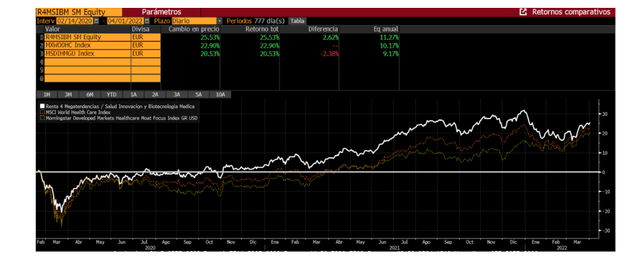Image resolution: width=644 pixels, height=262 pixels.
Task: Open the end date calendar icon
Action: [147, 21]
